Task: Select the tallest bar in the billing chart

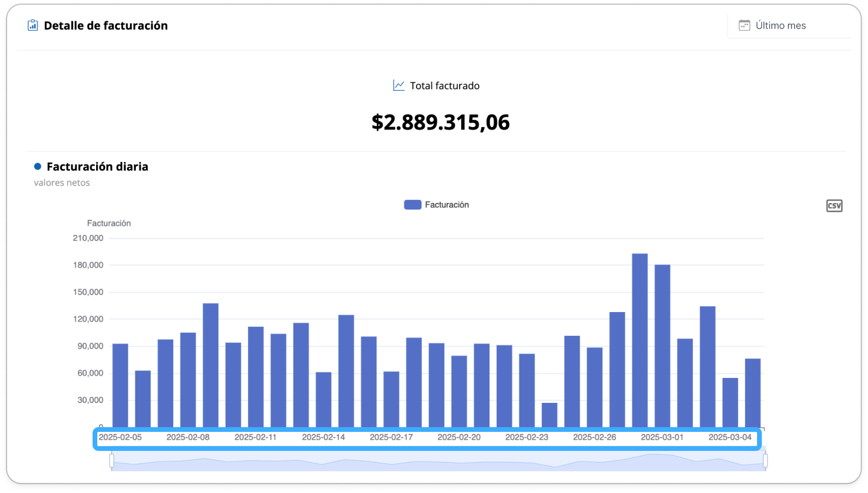Action: coord(640,341)
